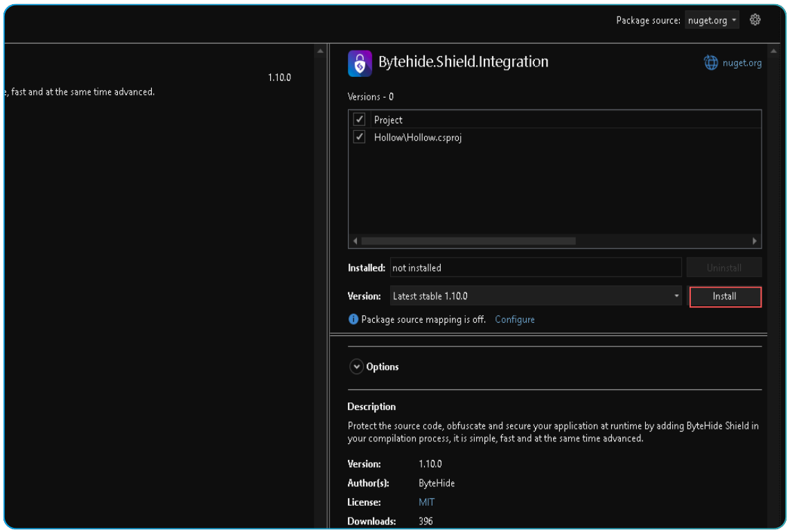Click the Install button
Image resolution: width=790 pixels, height=532 pixels.
725,296
